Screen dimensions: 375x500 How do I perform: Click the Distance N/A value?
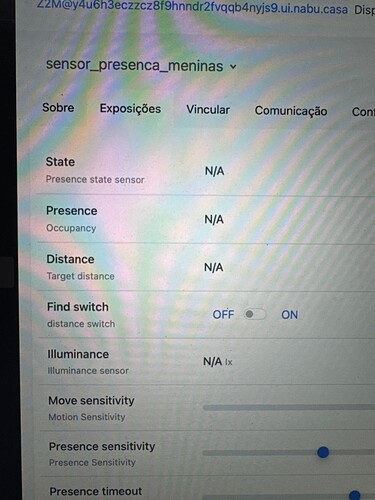(x=214, y=267)
